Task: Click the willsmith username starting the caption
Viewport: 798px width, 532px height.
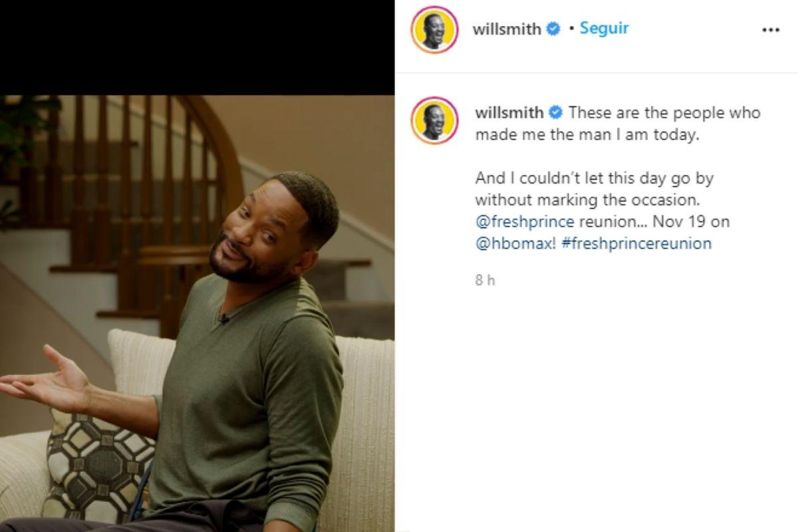Action: 509,112
